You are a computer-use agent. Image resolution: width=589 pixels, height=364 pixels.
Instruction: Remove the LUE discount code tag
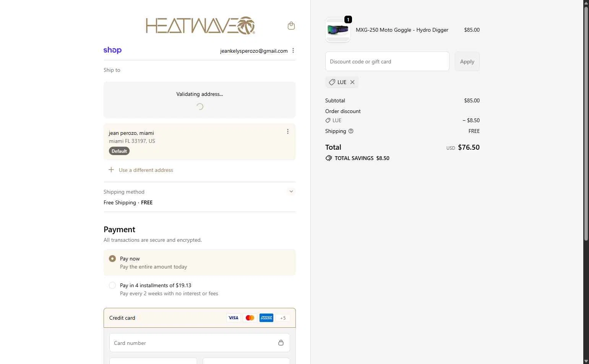(x=352, y=82)
